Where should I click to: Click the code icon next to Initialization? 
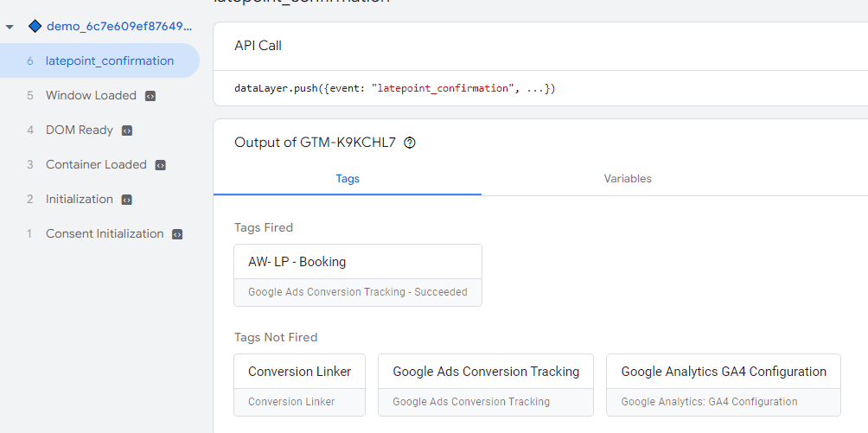tap(127, 200)
